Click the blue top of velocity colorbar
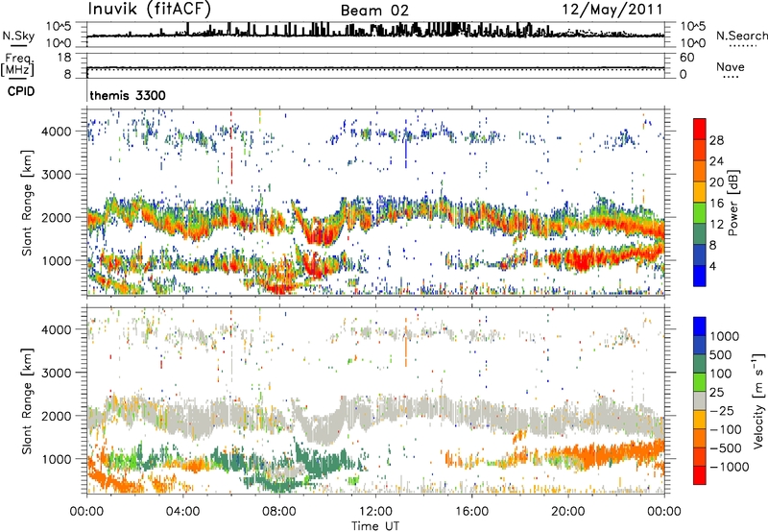 point(700,326)
